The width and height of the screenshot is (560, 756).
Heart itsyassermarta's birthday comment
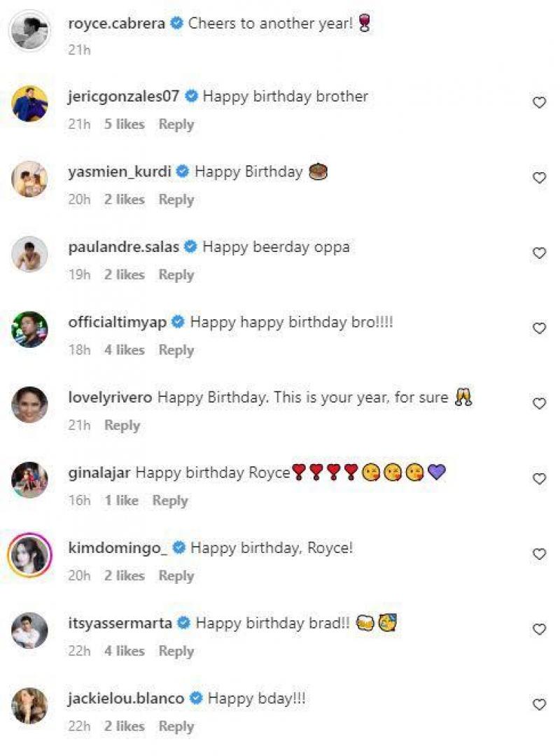pyautogui.click(x=539, y=629)
